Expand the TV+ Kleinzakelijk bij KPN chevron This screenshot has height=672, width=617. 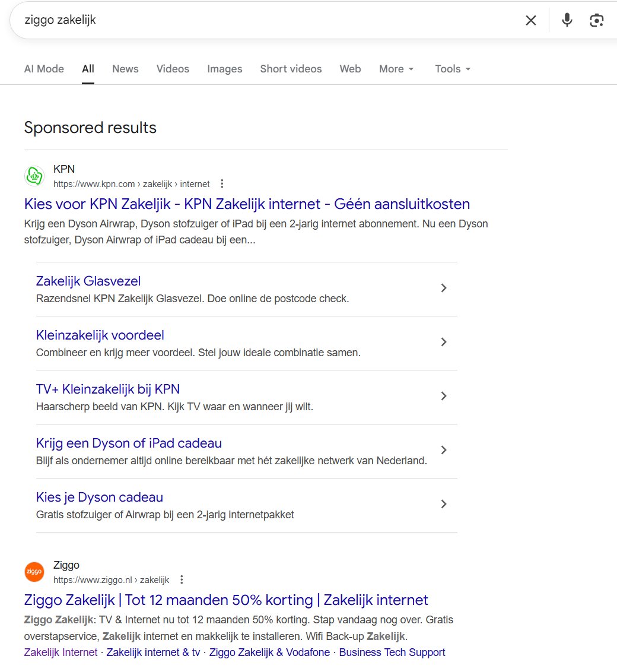(x=444, y=396)
